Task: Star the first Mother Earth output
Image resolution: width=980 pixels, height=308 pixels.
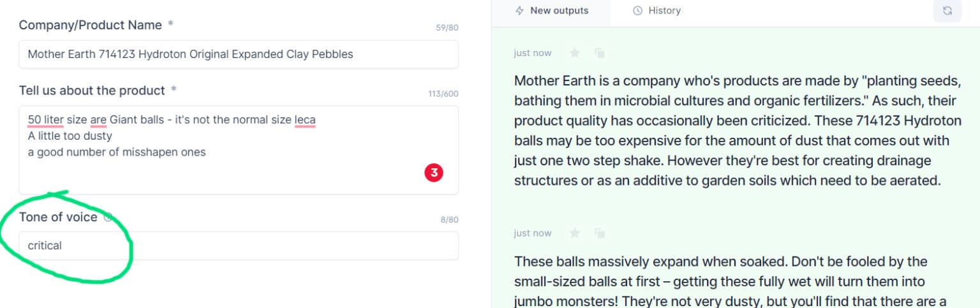Action: tap(574, 53)
